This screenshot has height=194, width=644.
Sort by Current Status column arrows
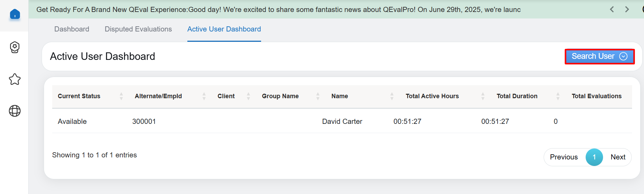pyautogui.click(x=121, y=96)
